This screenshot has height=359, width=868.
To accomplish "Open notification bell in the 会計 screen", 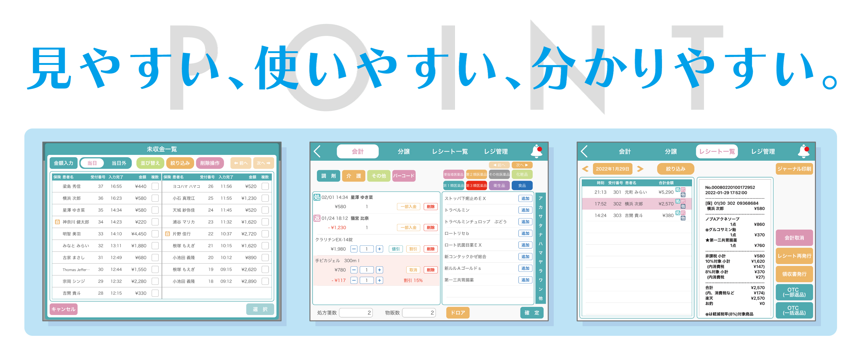I will [536, 151].
